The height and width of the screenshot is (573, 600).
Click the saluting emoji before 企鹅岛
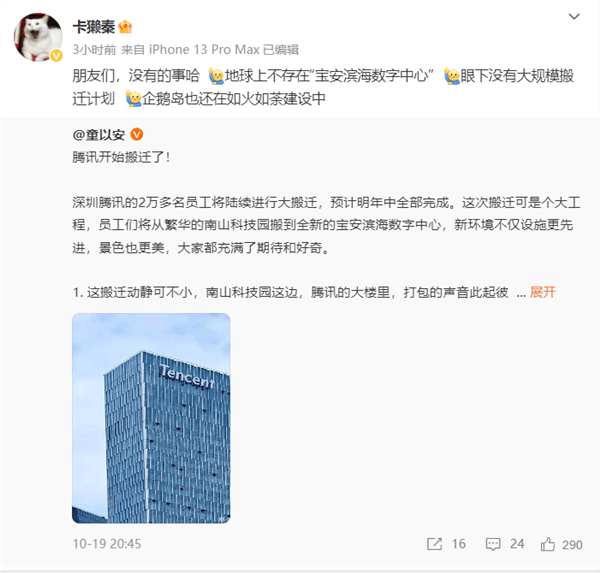(134, 99)
